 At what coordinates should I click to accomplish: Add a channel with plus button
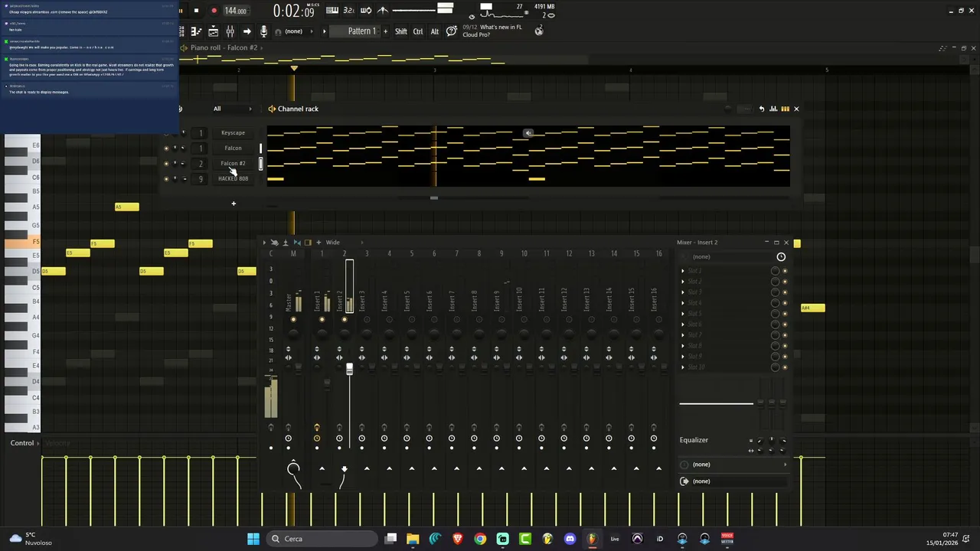[x=234, y=204]
